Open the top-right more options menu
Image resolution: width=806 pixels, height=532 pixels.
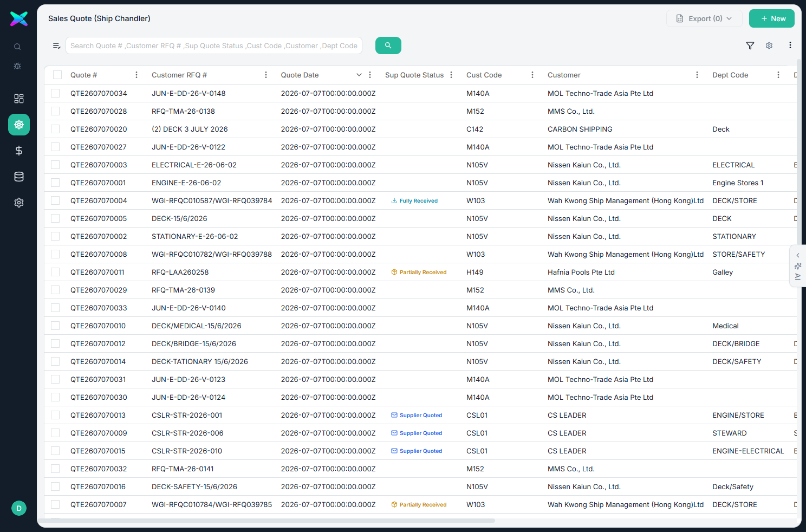point(790,46)
